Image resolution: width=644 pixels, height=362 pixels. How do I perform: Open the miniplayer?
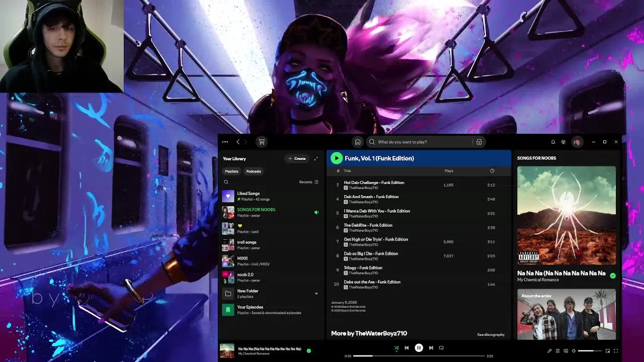coord(608,351)
